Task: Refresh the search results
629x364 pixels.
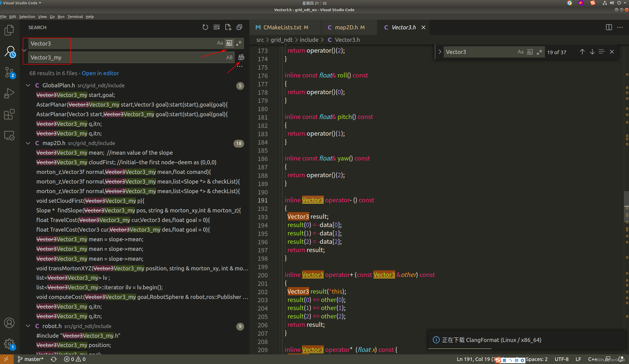Action: 205,27
